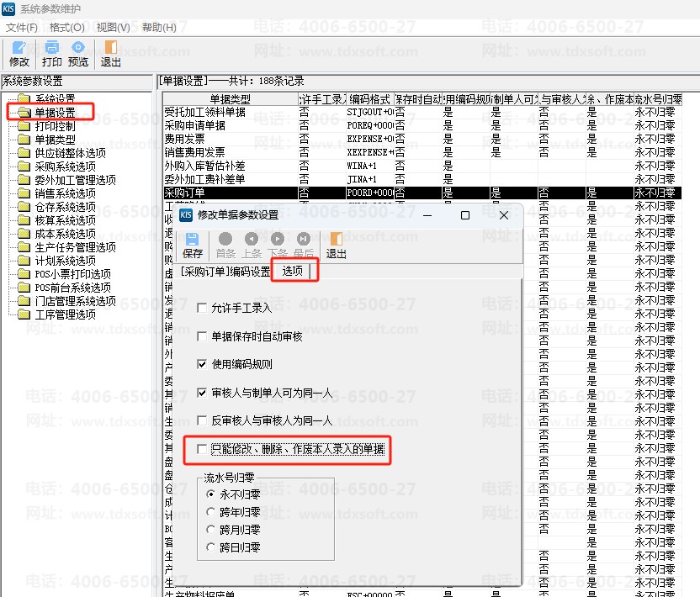The height and width of the screenshot is (597, 700).
Task: Click the 退出 icon in main toolbar
Action: (x=111, y=49)
